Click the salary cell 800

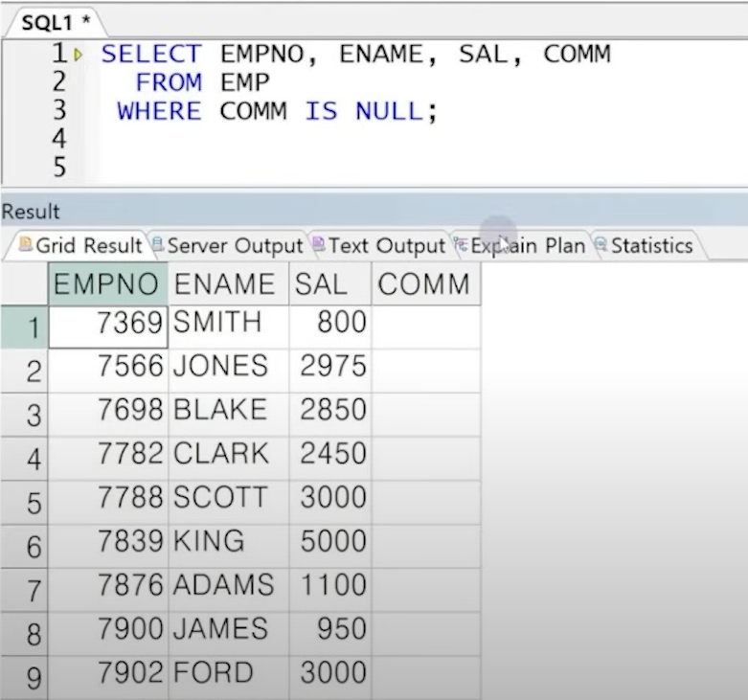[x=330, y=327]
